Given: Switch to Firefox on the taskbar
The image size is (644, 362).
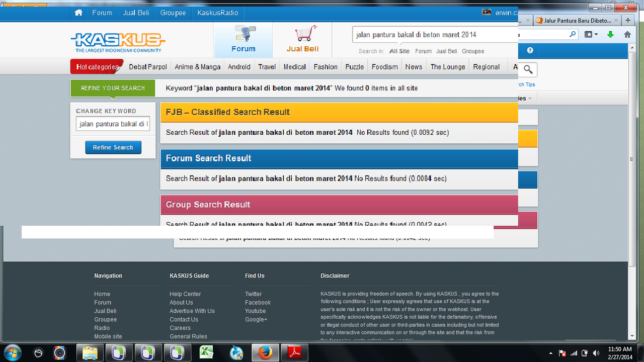Looking at the screenshot, I should (265, 353).
